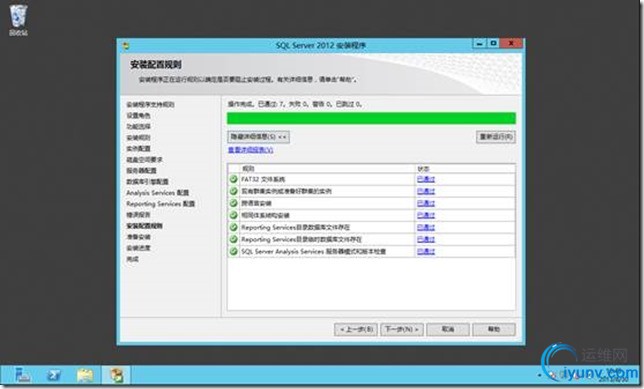Viewport: 644px width, 389px height.
Task: Select 设置角色 step in sidebar
Action: pyautogui.click(x=138, y=115)
